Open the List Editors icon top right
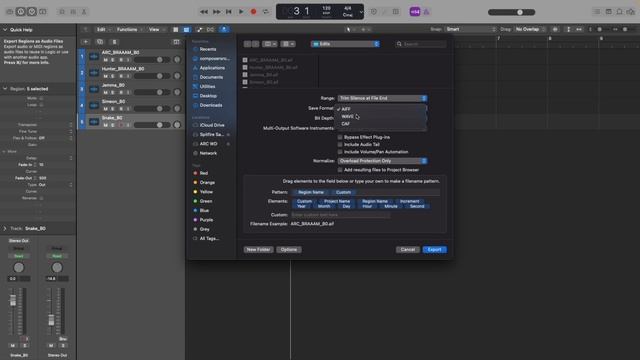The image size is (640, 360). [597, 12]
